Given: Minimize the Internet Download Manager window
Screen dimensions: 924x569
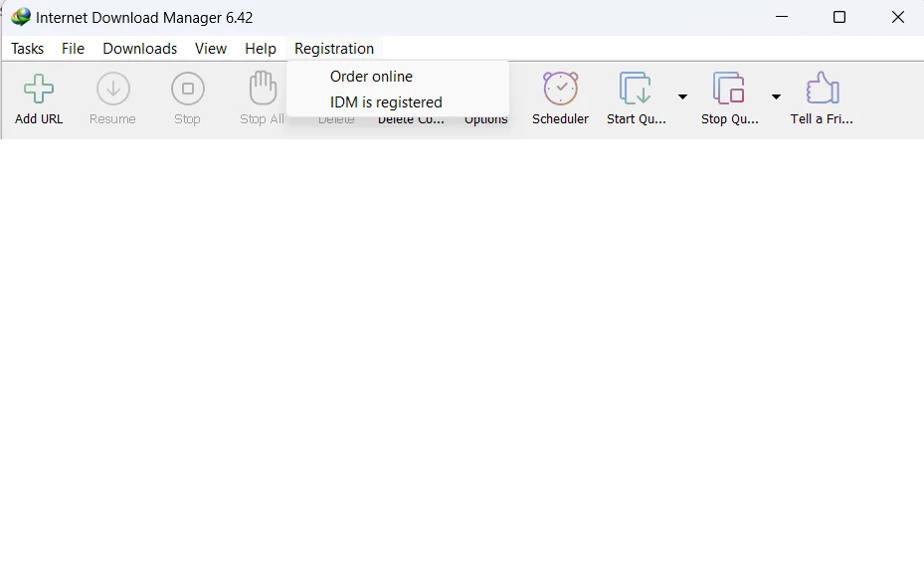Looking at the screenshot, I should [x=782, y=17].
